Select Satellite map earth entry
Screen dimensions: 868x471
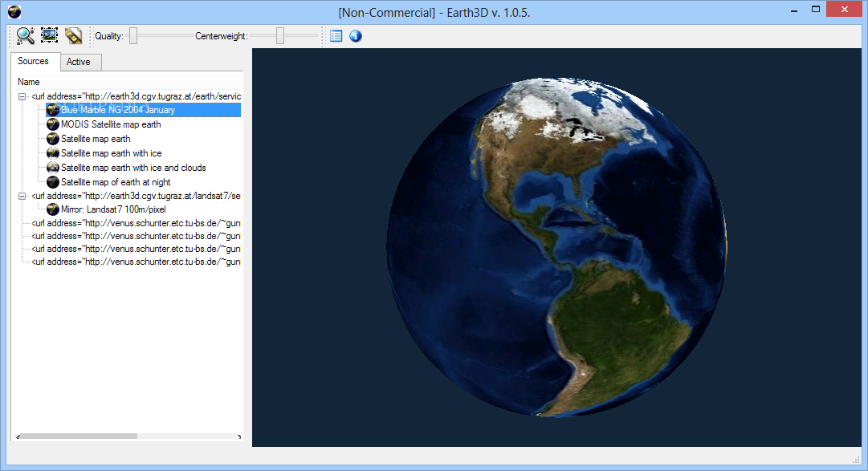(96, 139)
